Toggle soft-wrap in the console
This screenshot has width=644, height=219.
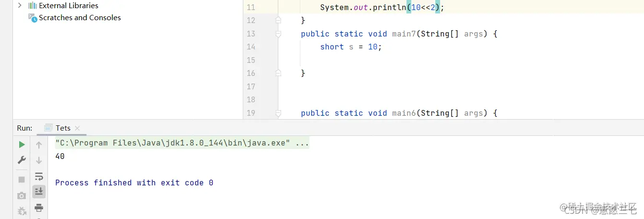(39, 176)
